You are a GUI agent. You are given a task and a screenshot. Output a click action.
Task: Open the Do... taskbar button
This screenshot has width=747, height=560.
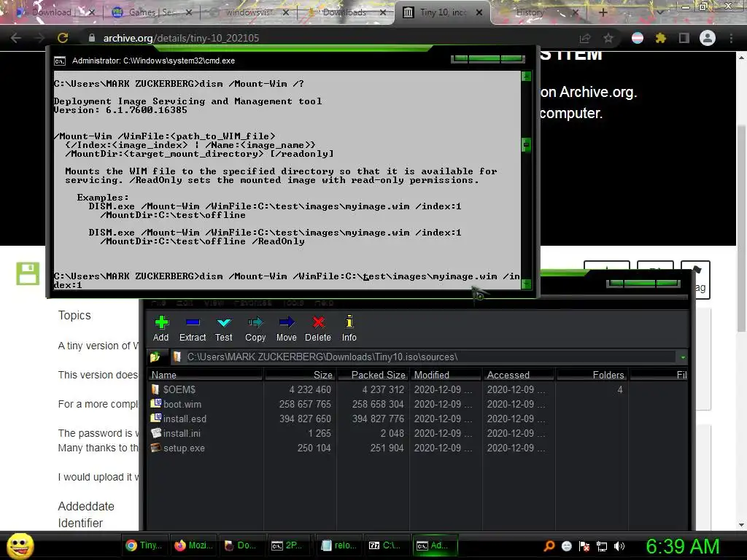pos(241,545)
